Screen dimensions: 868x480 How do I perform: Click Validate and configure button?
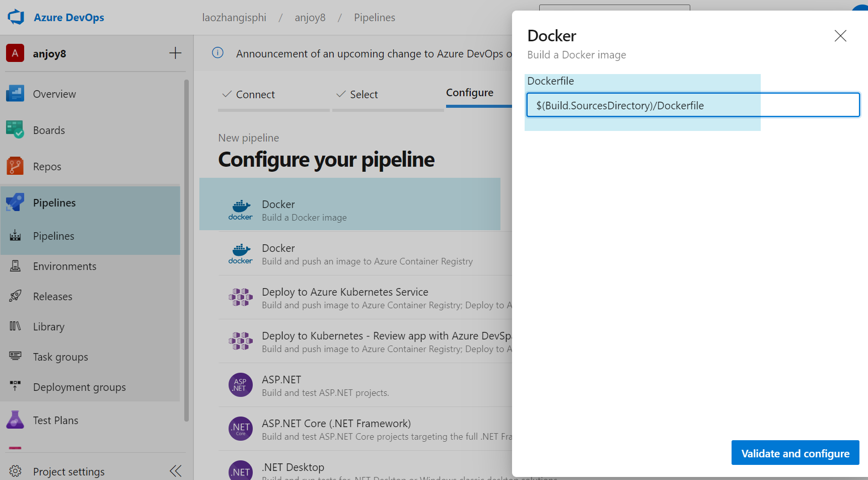click(795, 453)
